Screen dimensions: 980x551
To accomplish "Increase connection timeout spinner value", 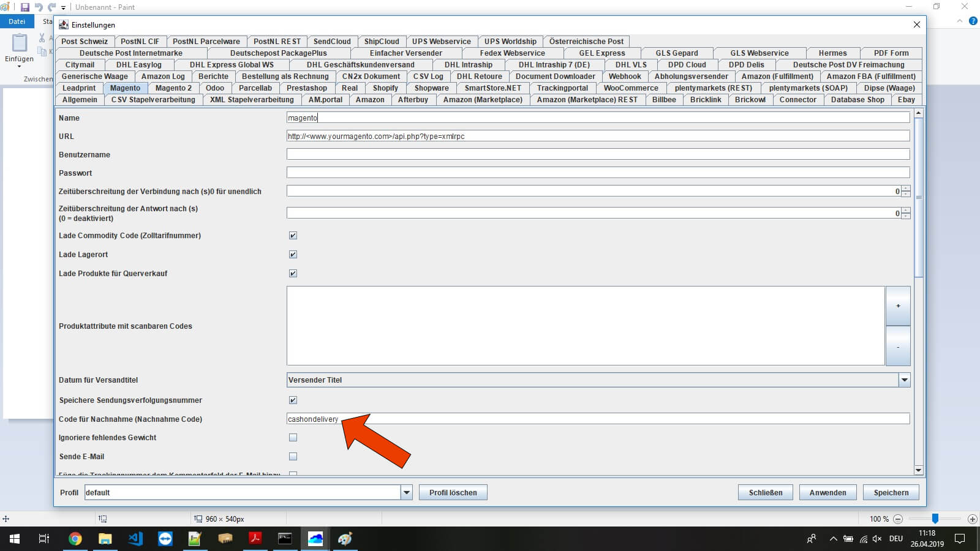I will click(906, 189).
